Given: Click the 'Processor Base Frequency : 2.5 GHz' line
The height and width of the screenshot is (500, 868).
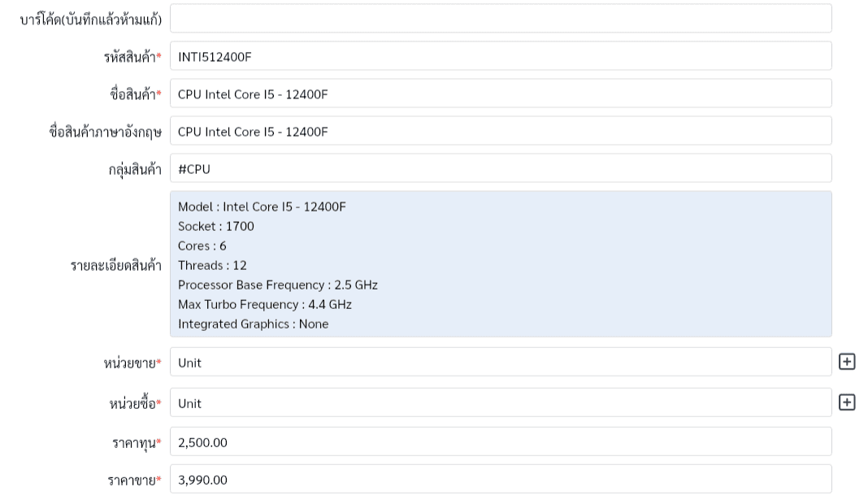Looking at the screenshot, I should (278, 285).
